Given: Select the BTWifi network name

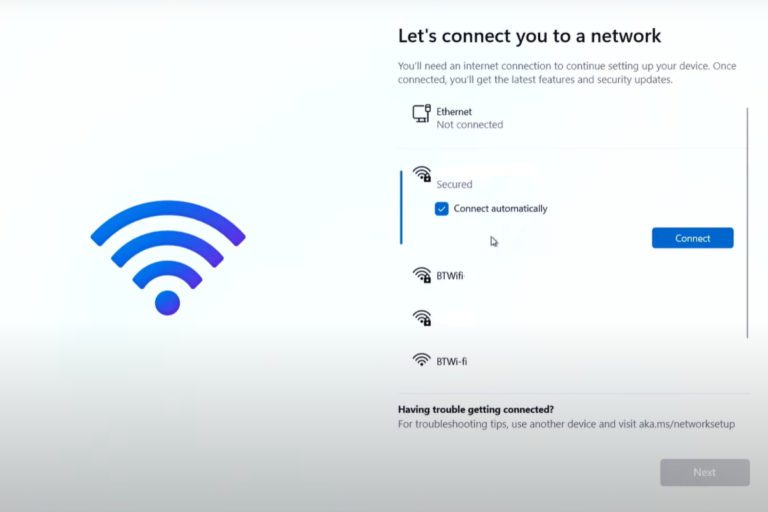Looking at the screenshot, I should [450, 276].
